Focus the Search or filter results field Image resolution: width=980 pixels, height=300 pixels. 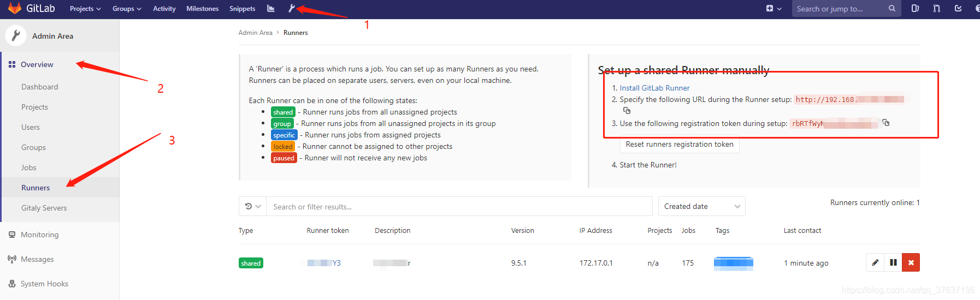click(459, 206)
